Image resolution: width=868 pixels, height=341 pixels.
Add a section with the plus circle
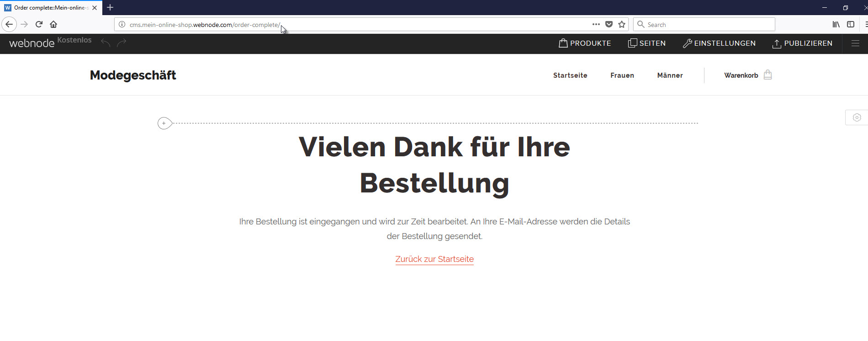coord(164,123)
